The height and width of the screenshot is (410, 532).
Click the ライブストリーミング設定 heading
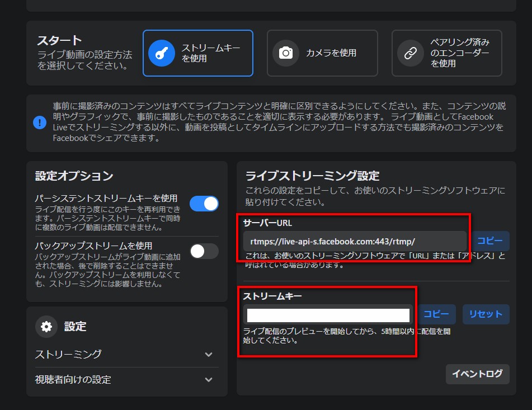click(312, 176)
